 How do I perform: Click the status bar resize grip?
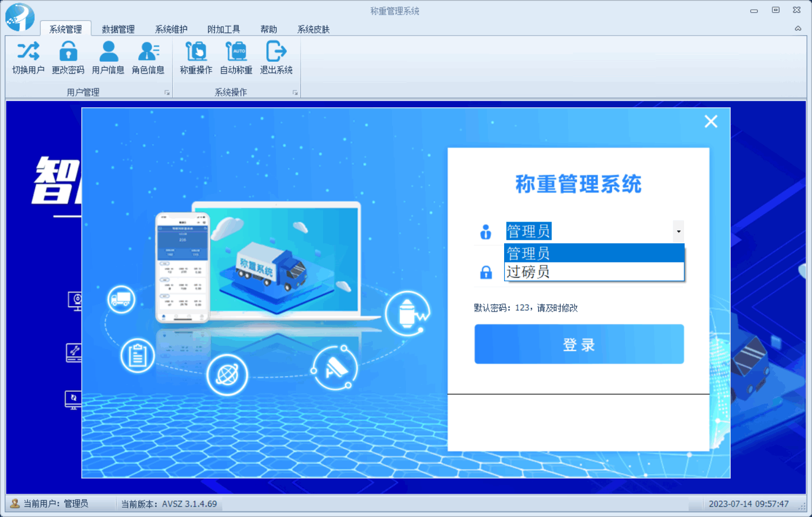click(803, 506)
